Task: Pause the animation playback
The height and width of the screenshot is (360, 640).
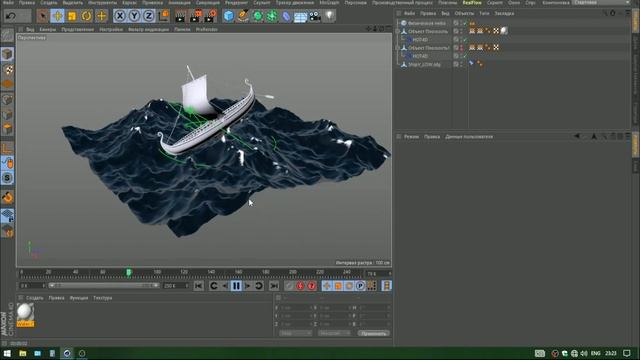Action: click(236, 286)
